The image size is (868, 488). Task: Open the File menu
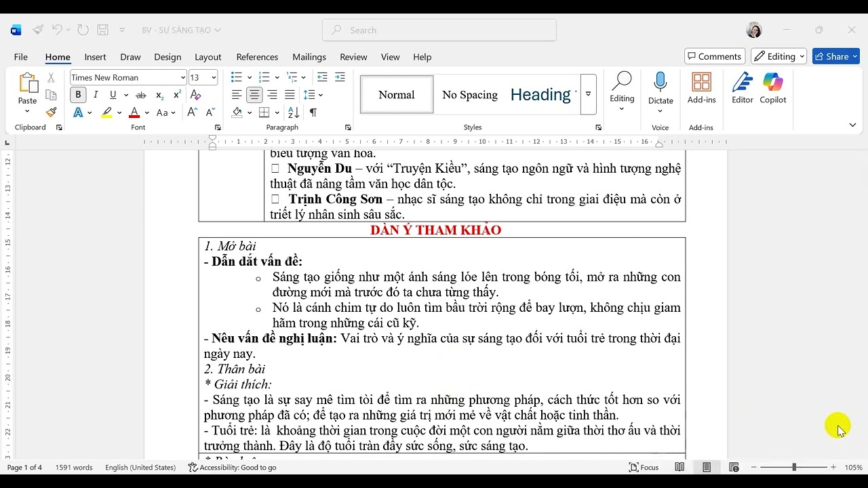point(21,57)
